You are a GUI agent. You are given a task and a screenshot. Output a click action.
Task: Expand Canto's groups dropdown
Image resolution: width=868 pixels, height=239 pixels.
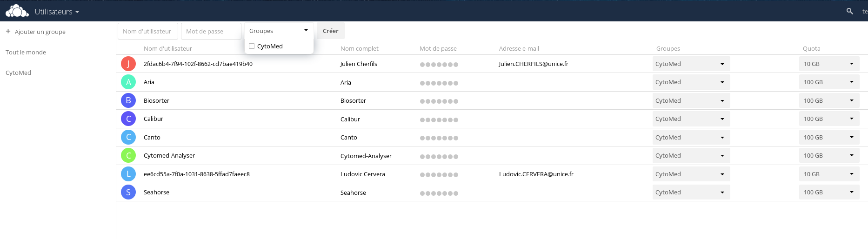coord(691,137)
